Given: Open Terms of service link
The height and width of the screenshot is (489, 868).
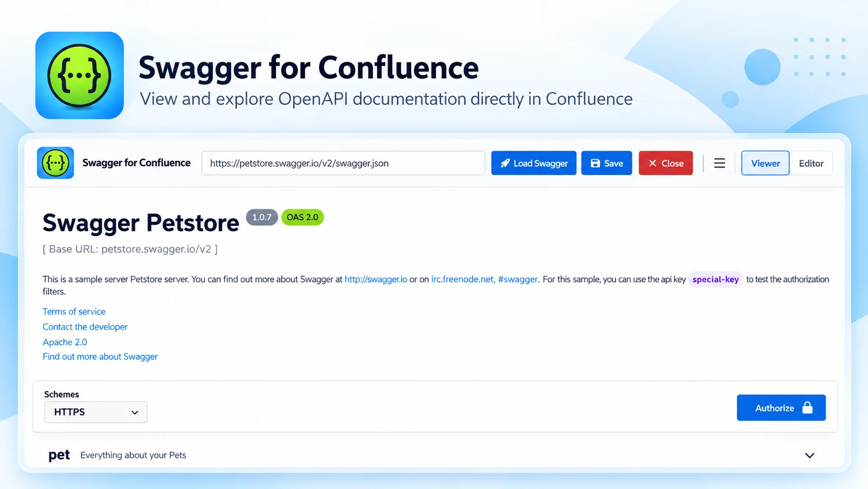Looking at the screenshot, I should point(74,311).
